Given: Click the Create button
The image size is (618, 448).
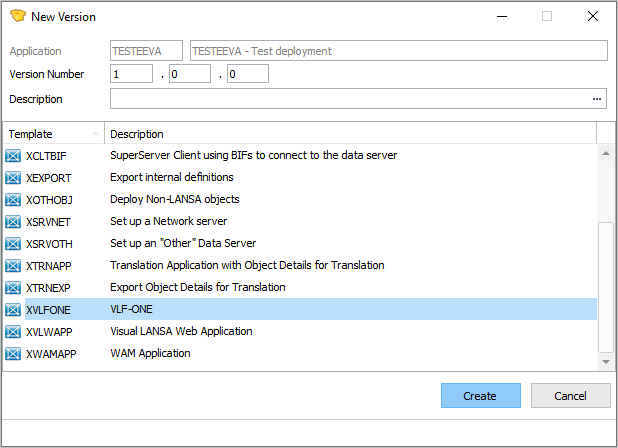Looking at the screenshot, I should pyautogui.click(x=480, y=396).
